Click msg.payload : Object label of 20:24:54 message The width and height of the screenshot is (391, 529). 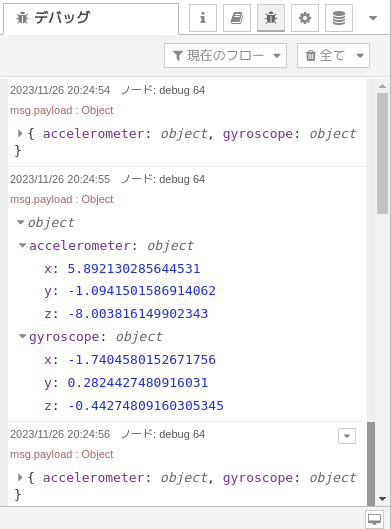pyautogui.click(x=62, y=111)
